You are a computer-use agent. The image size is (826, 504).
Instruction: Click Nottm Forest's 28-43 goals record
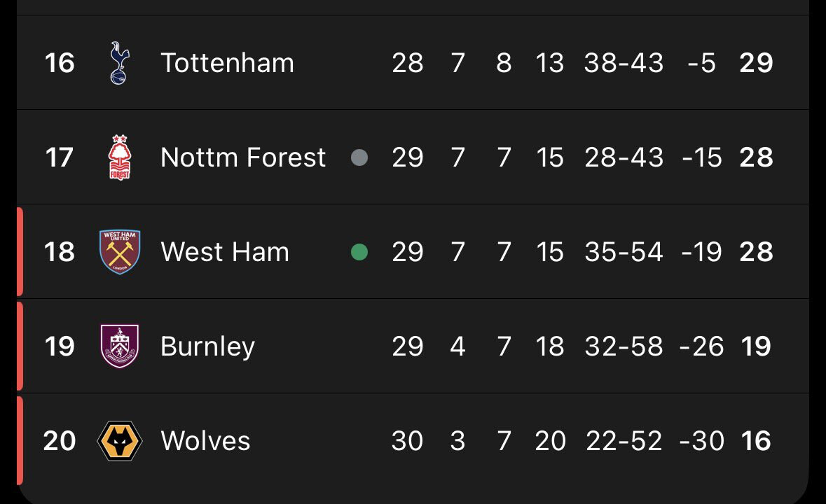[x=624, y=157]
